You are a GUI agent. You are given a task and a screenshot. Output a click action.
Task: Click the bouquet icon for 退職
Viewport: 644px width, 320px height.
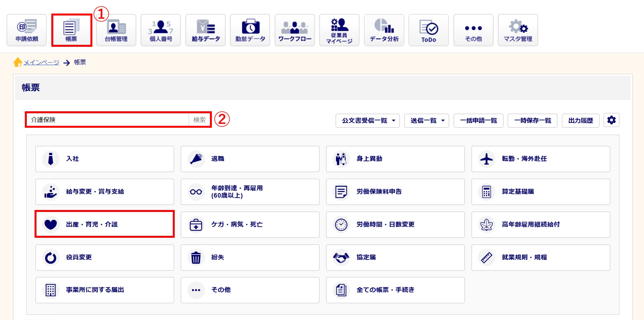coord(196,159)
